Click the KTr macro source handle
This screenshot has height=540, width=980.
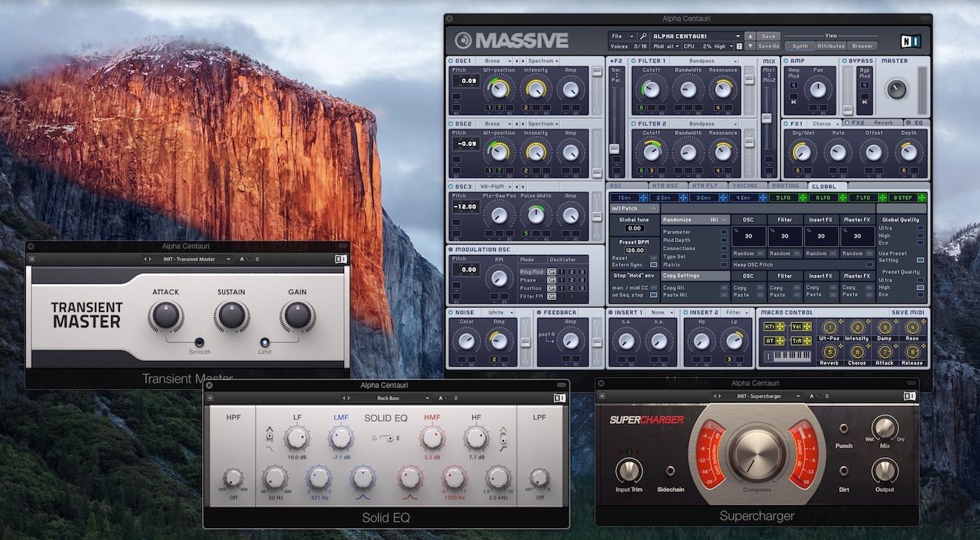click(x=773, y=327)
